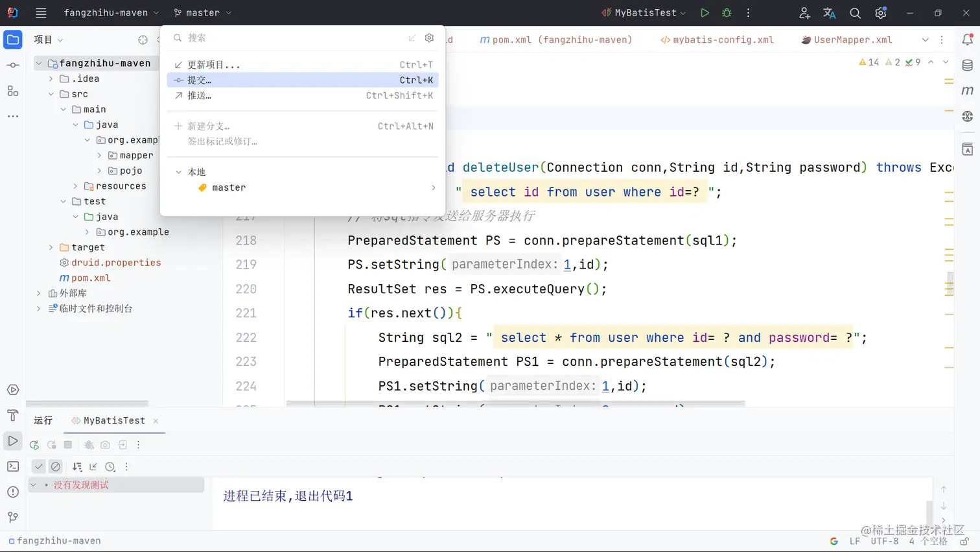The height and width of the screenshot is (552, 980).
Task: Stop the running process button
Action: click(x=68, y=445)
